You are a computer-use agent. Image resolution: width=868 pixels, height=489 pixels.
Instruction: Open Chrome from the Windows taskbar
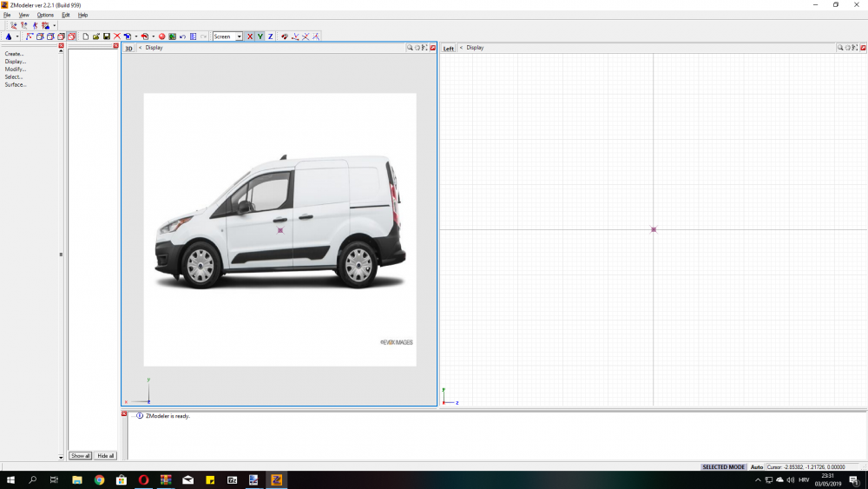pyautogui.click(x=99, y=479)
